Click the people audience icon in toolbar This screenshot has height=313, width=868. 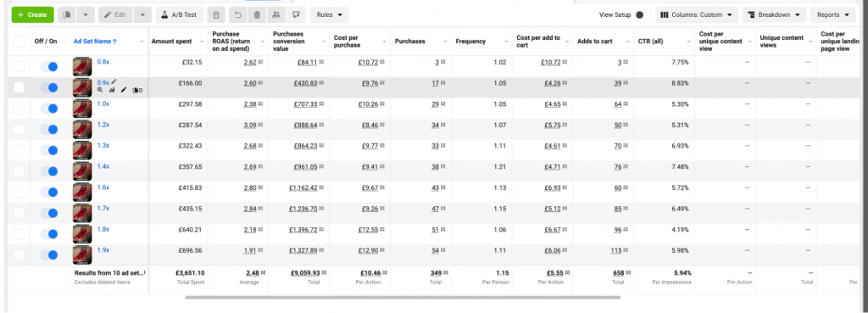[275, 15]
